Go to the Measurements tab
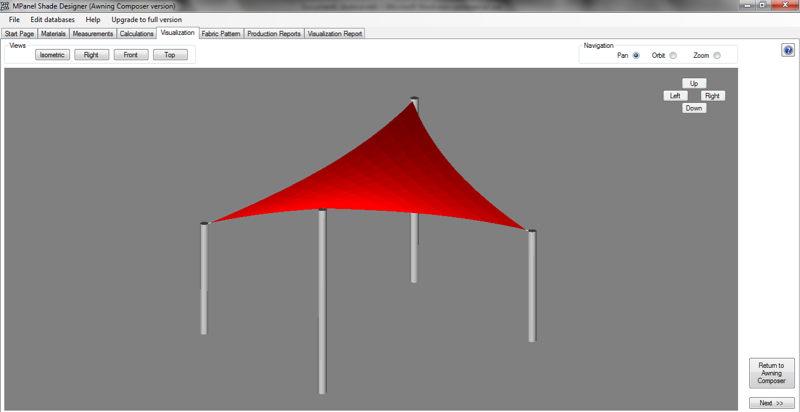 point(92,33)
